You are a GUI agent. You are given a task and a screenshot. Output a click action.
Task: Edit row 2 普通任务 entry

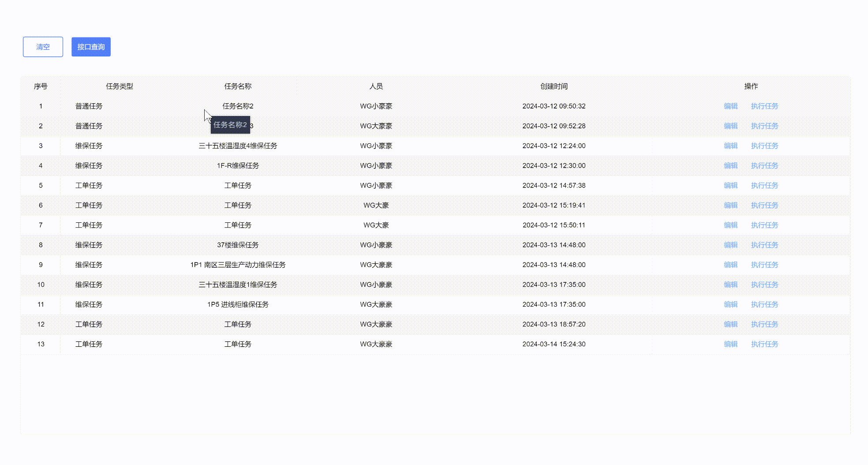click(730, 126)
